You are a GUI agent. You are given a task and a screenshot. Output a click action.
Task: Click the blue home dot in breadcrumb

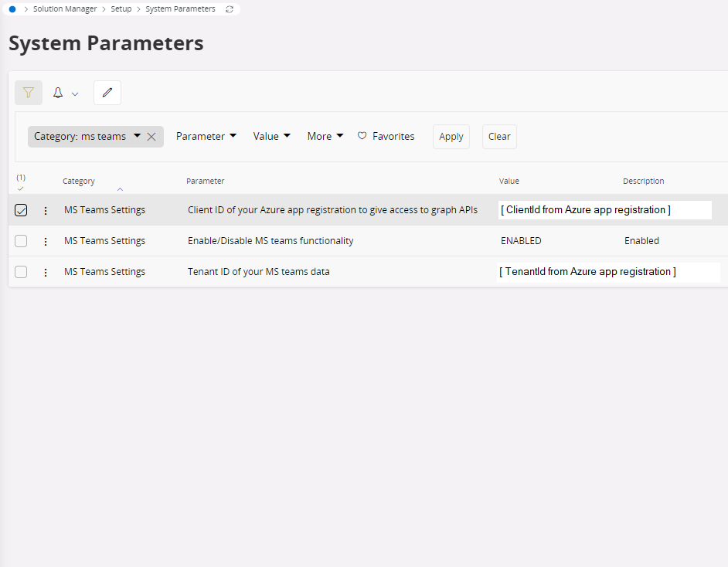coord(12,9)
